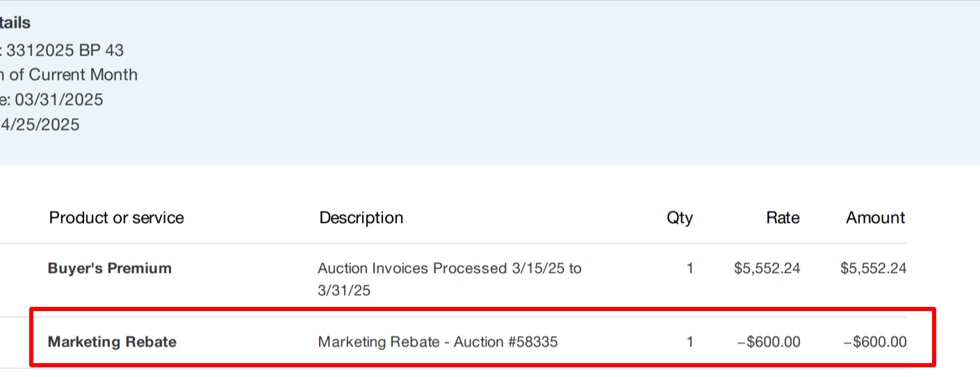This screenshot has width=980, height=377.
Task: Click the 'of Current Month' terms text
Action: 73,75
